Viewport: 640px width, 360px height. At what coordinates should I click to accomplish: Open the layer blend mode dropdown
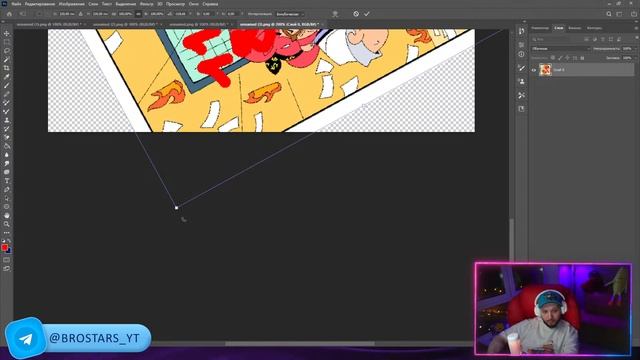[561, 49]
